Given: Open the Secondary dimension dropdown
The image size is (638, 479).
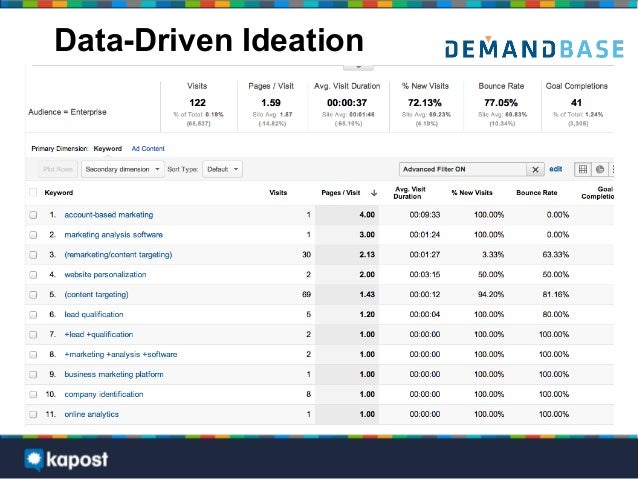Looking at the screenshot, I should 122,169.
